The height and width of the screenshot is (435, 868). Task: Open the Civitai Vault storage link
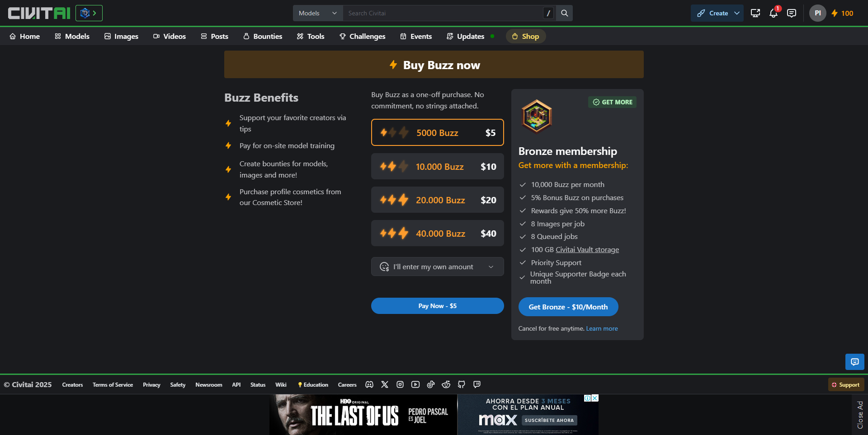tap(587, 249)
